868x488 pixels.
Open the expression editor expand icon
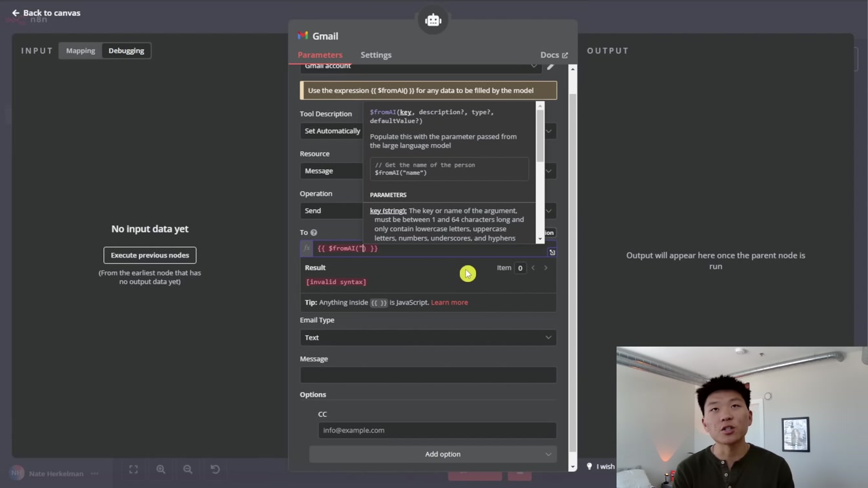(552, 252)
